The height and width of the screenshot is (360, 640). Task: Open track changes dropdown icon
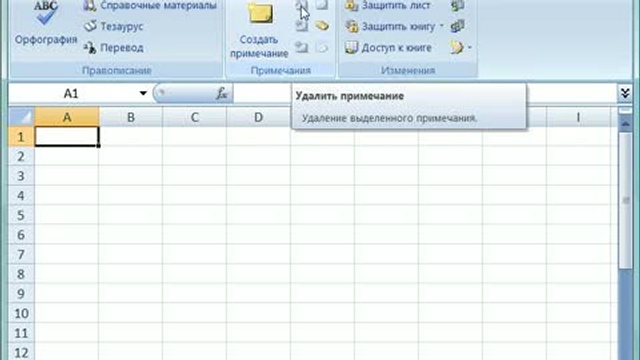coord(461,48)
